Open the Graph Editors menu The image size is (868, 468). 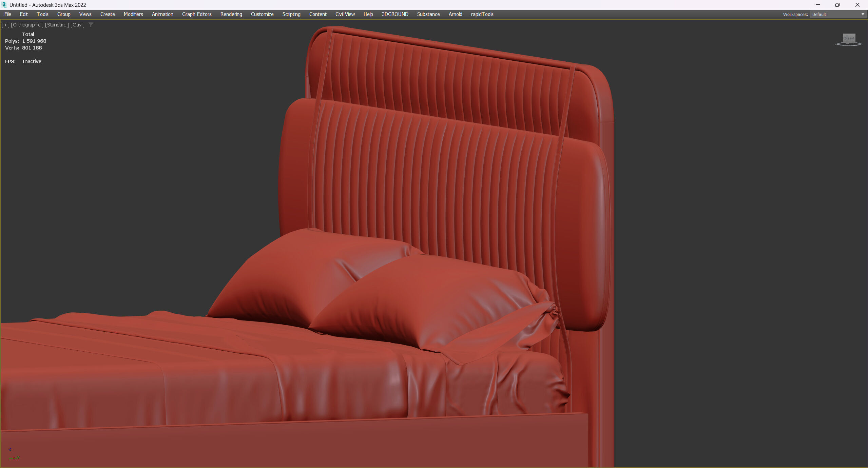tap(197, 14)
